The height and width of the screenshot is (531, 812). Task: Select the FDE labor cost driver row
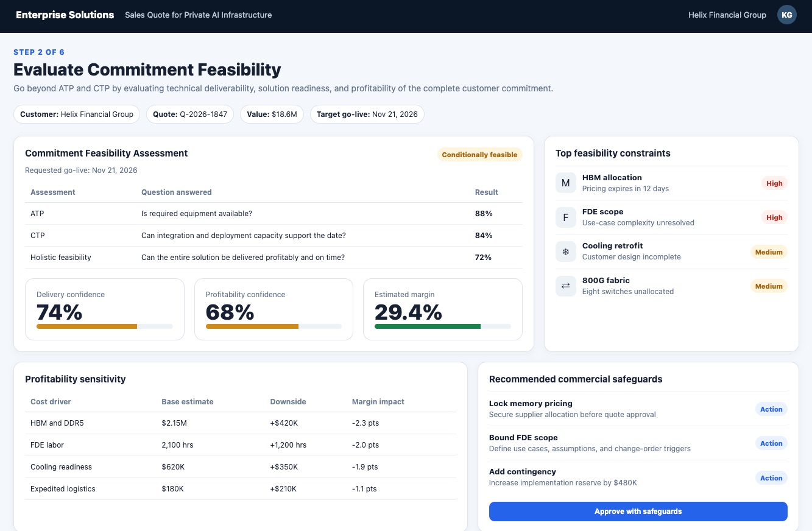pyautogui.click(x=241, y=445)
